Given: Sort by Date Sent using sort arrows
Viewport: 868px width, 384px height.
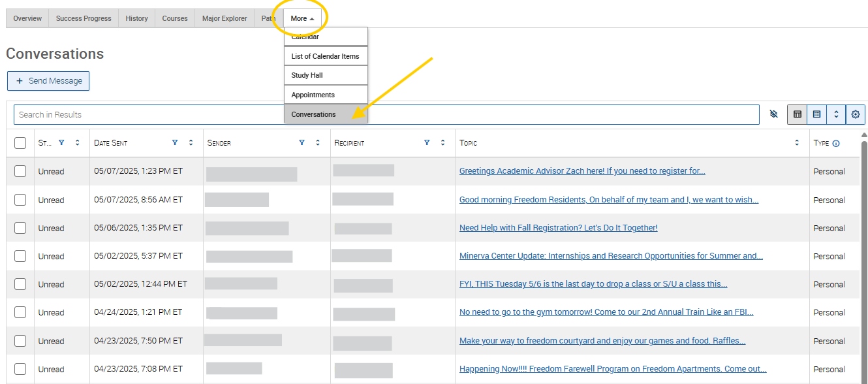Looking at the screenshot, I should [191, 142].
